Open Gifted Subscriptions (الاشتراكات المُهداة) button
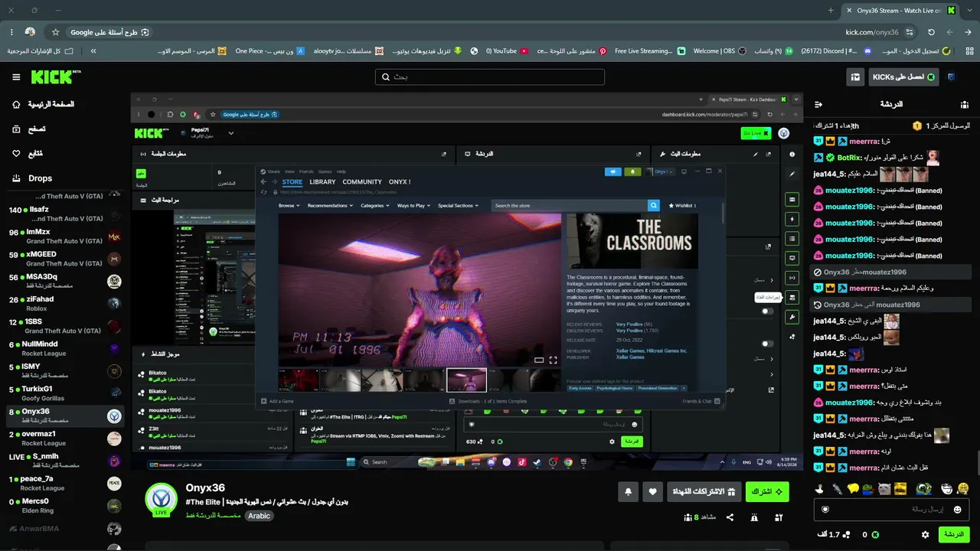Viewport: 980px width, 551px height. 704,492
